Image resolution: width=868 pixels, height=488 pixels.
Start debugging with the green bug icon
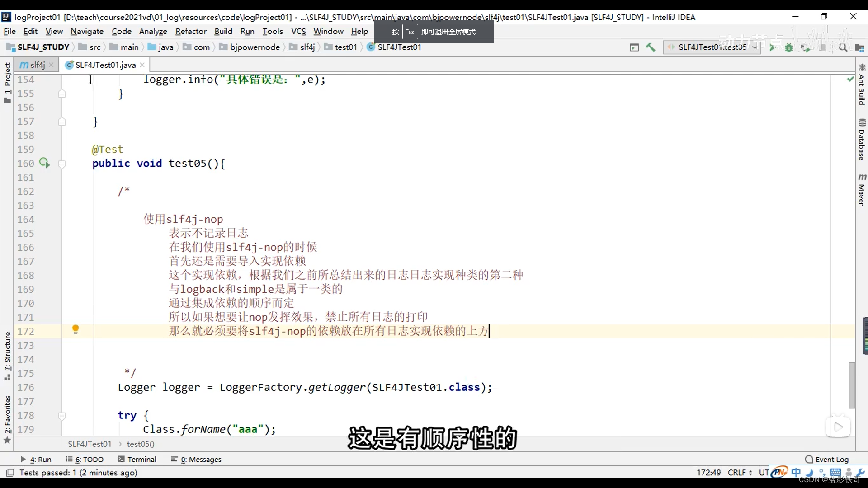coord(789,47)
